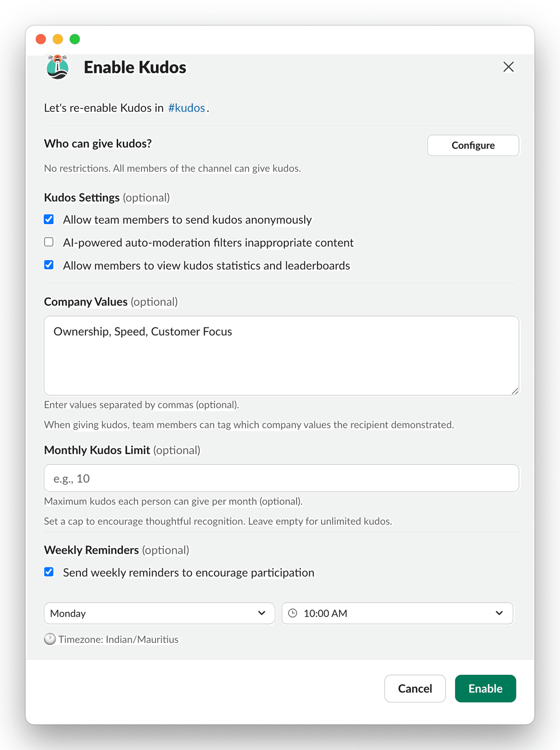Screen dimensions: 560x750
Task: Click the clock icon in time selector
Action: 293,613
